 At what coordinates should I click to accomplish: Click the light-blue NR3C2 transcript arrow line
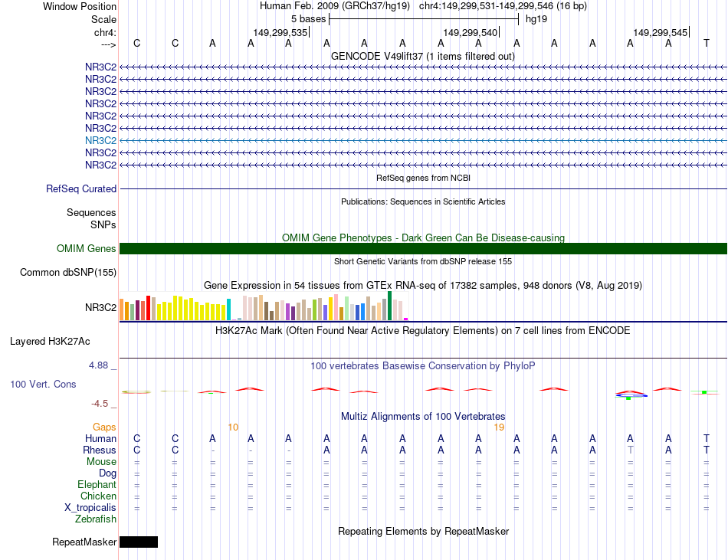coord(424,141)
